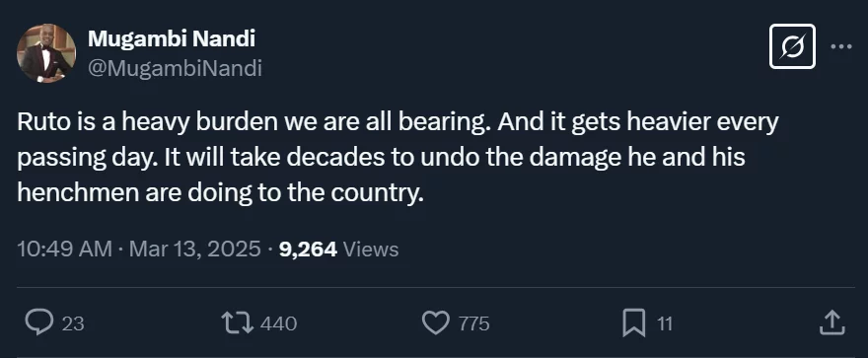The height and width of the screenshot is (358, 868).
Task: Click the text 'henchmen are doing to the country'
Action: pyautogui.click(x=220, y=192)
